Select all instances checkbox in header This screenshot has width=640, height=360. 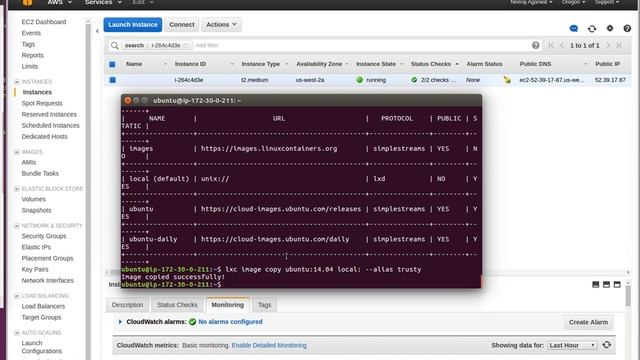pyautogui.click(x=112, y=64)
